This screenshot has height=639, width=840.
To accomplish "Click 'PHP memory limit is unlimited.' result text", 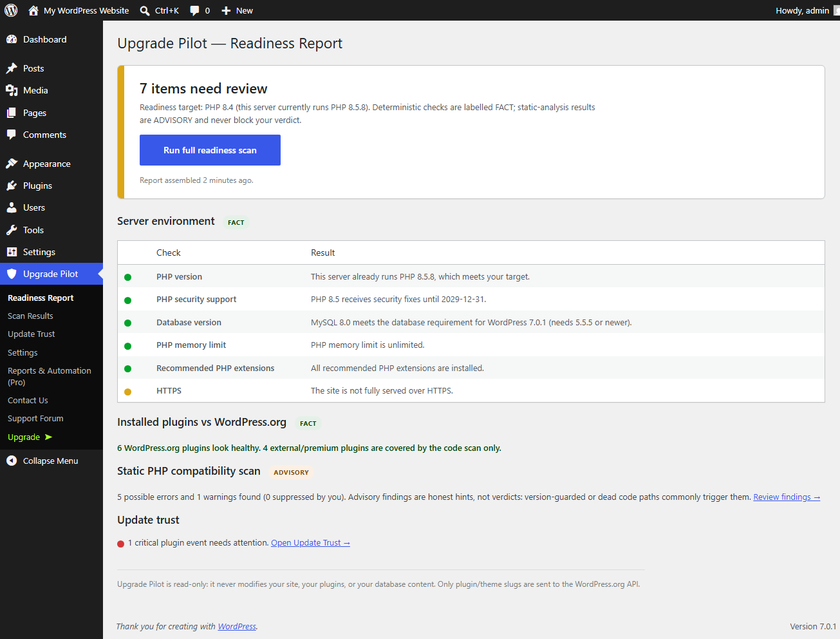I will point(368,345).
